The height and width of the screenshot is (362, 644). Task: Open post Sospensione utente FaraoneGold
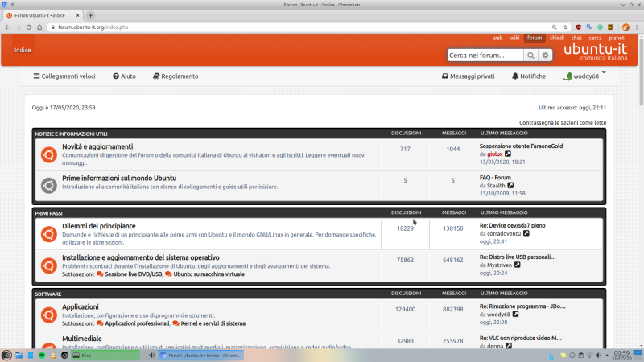[521, 146]
